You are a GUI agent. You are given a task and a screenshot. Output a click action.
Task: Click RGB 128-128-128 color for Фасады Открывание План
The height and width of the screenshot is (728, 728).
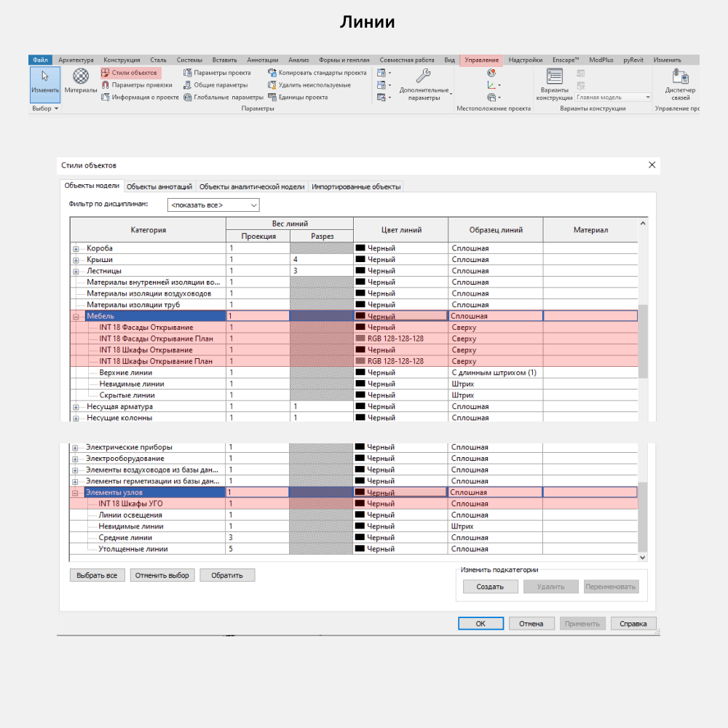point(400,339)
